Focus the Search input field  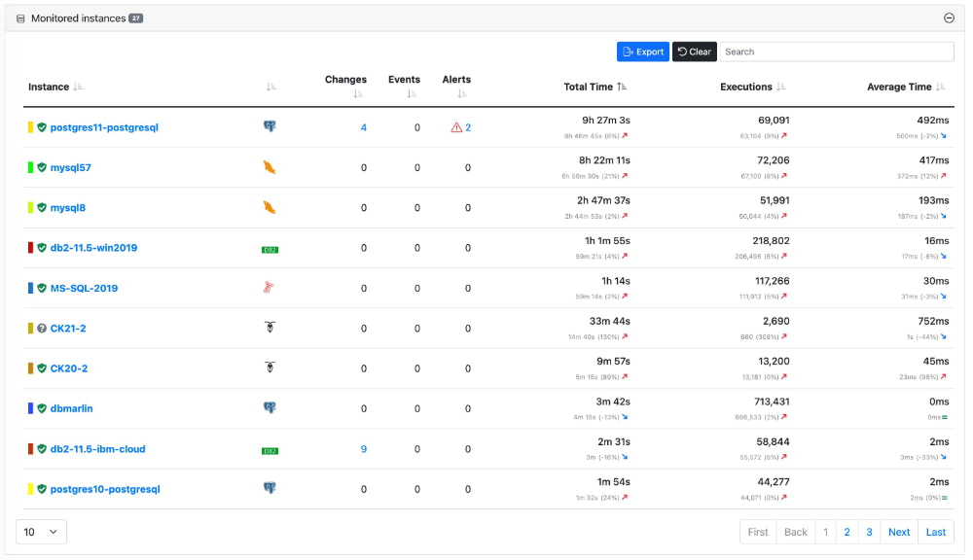(x=837, y=52)
